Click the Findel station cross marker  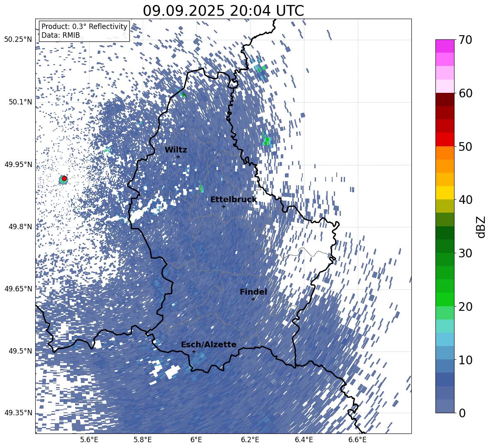[x=253, y=299]
